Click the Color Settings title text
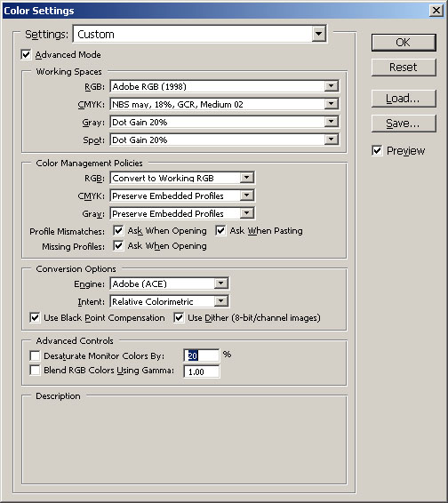This screenshot has width=448, height=503. pos(39,11)
